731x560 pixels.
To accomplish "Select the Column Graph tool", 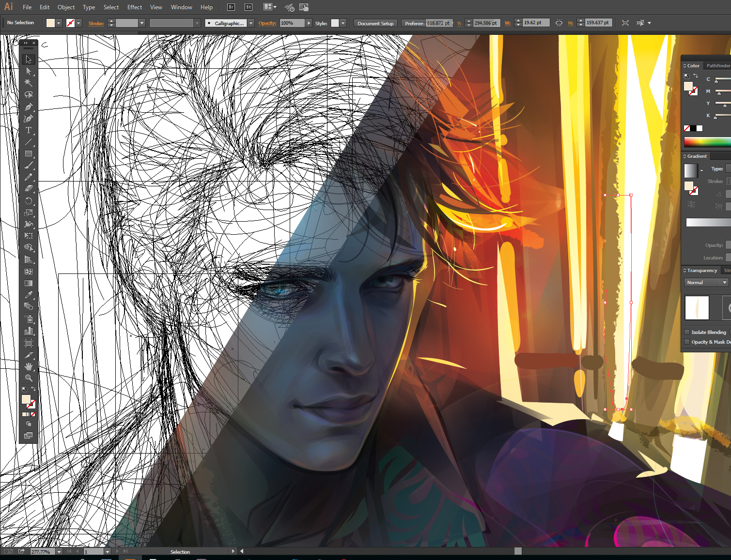I will [x=29, y=331].
